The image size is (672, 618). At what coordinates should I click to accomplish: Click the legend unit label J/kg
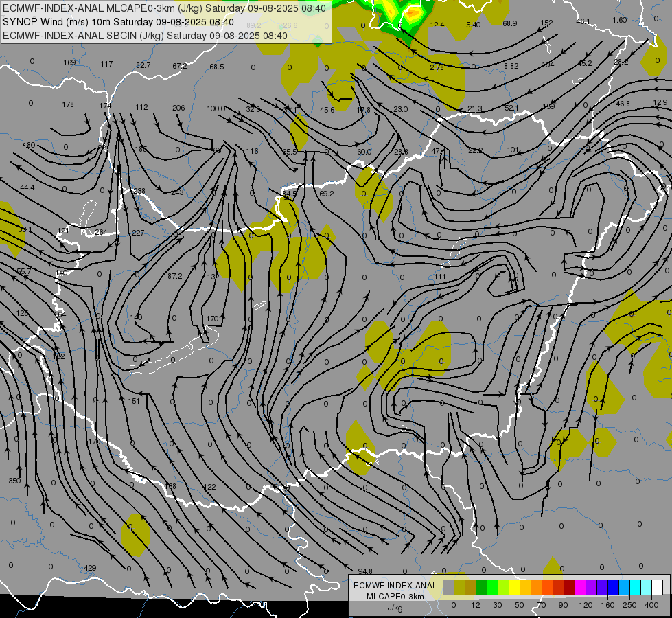395,608
